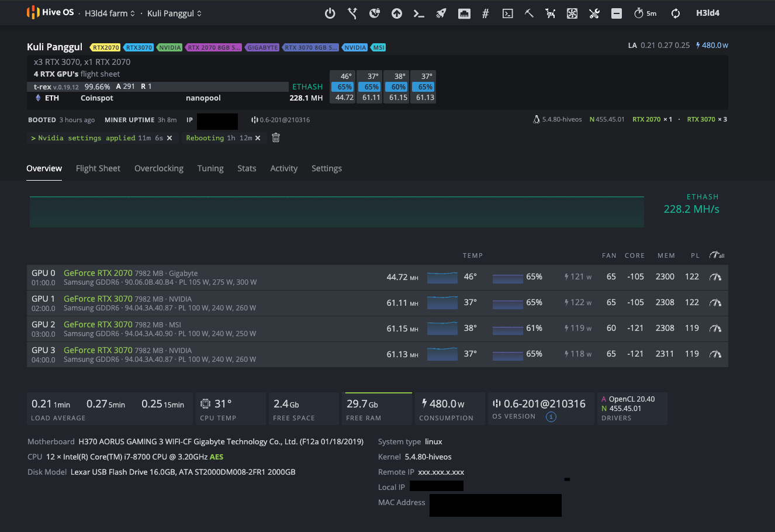Open the power actions icon in top toolbar

point(330,13)
